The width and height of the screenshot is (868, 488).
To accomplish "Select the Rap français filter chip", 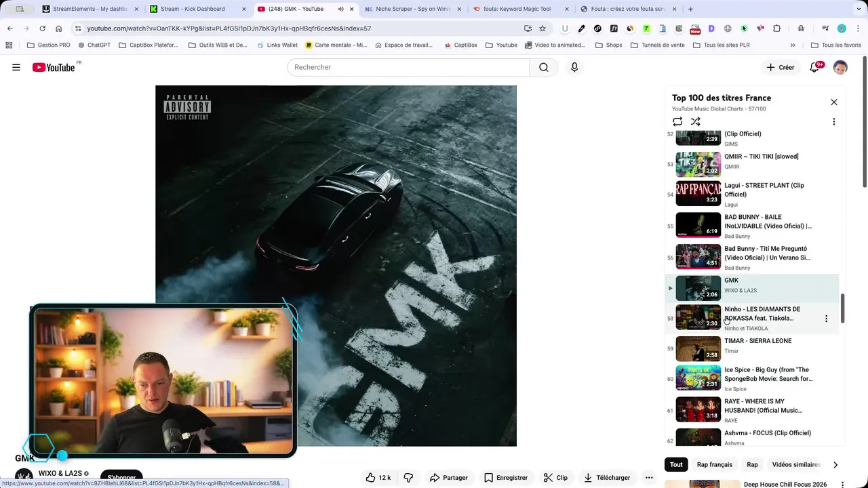I will [715, 465].
